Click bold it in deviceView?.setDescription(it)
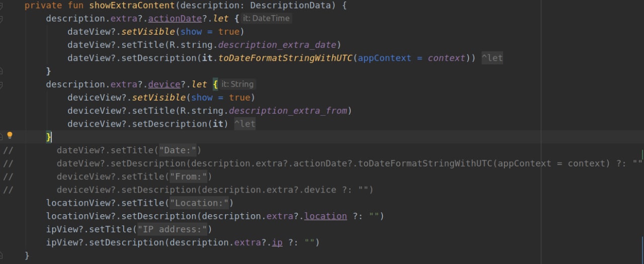The height and width of the screenshot is (264, 644). pos(218,124)
